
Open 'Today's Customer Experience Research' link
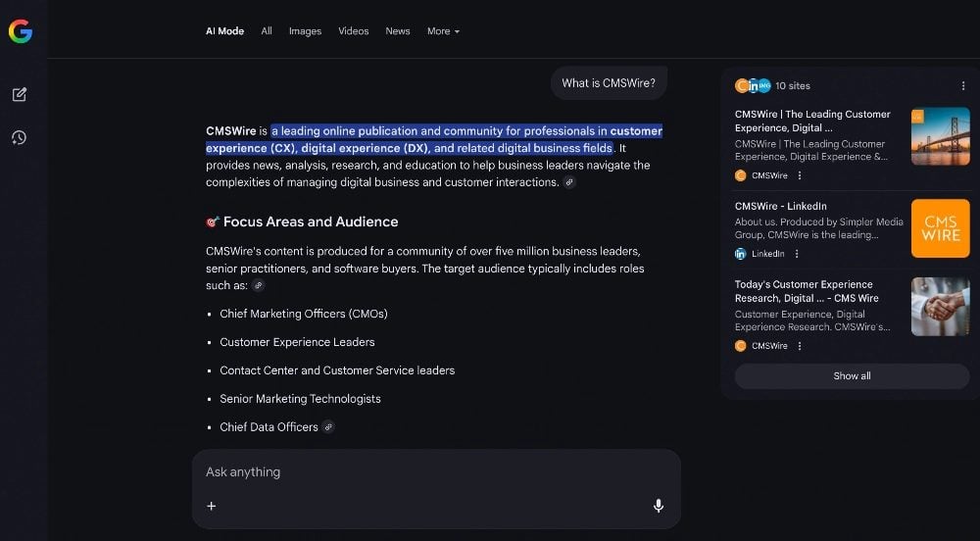coord(807,291)
